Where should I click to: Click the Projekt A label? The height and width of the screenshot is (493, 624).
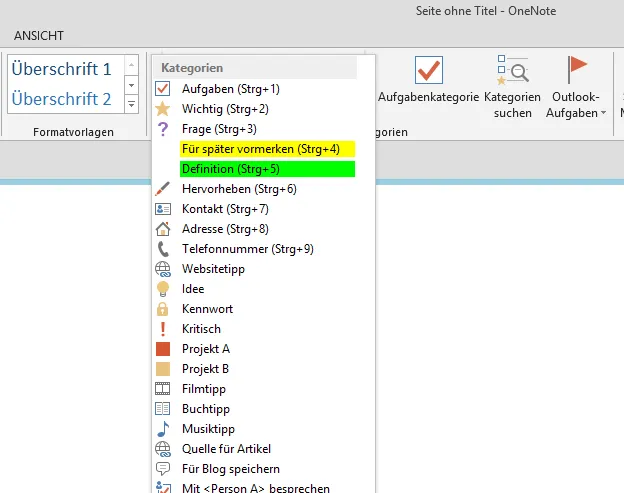pyautogui.click(x=206, y=349)
